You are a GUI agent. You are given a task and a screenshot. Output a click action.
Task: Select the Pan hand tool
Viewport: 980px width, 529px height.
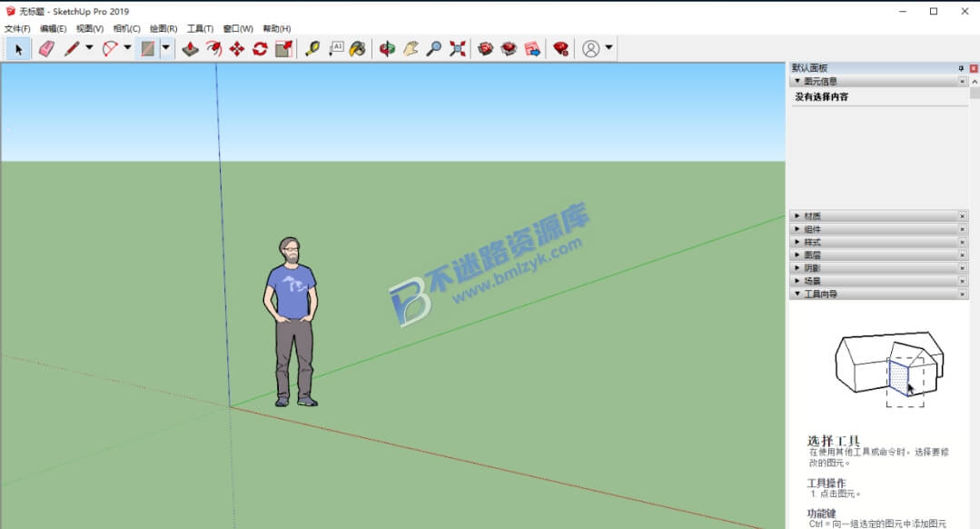click(x=410, y=49)
